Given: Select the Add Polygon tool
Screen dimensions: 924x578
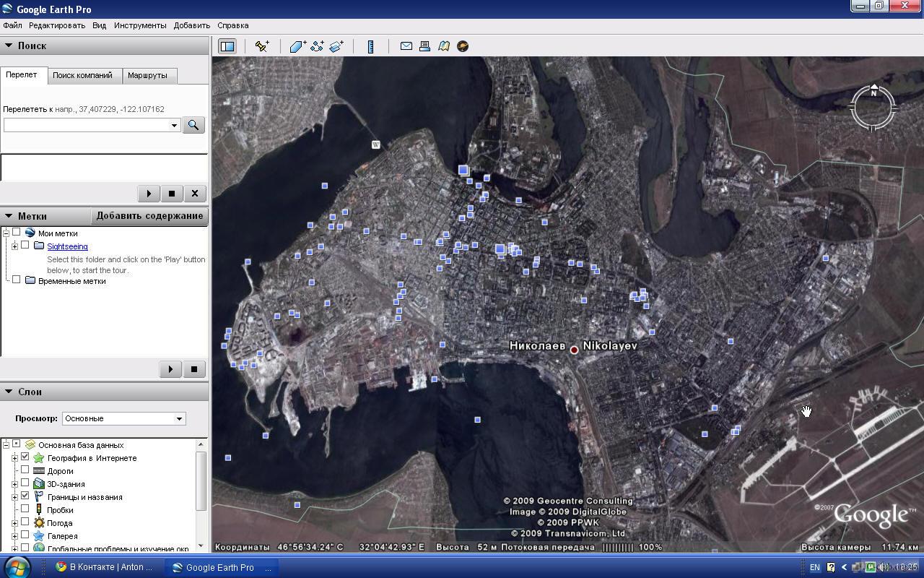Looking at the screenshot, I should click(x=298, y=46).
